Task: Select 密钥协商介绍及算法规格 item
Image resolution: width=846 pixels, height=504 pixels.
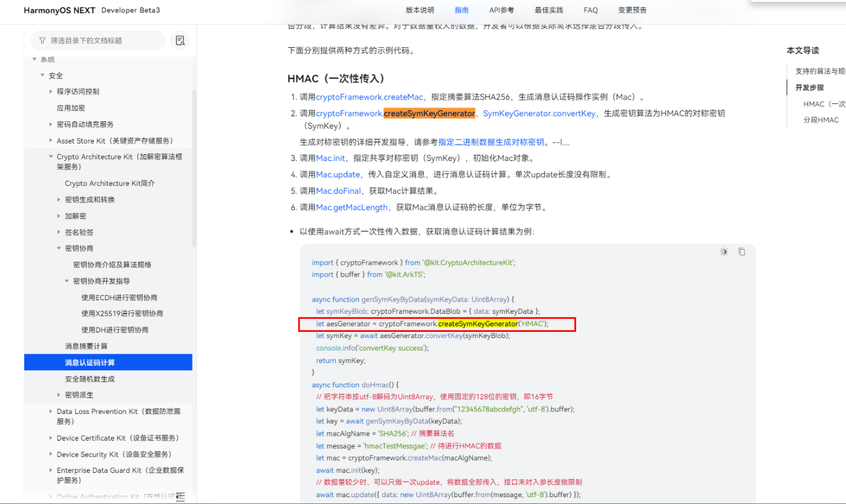Action: point(113,265)
